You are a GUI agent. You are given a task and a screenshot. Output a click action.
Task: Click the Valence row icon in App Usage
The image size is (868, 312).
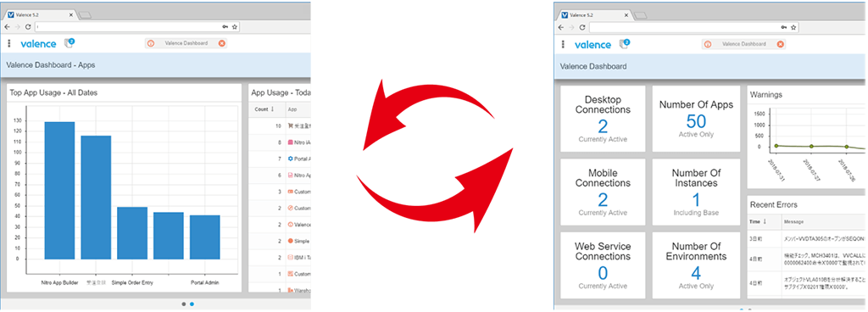tap(291, 225)
